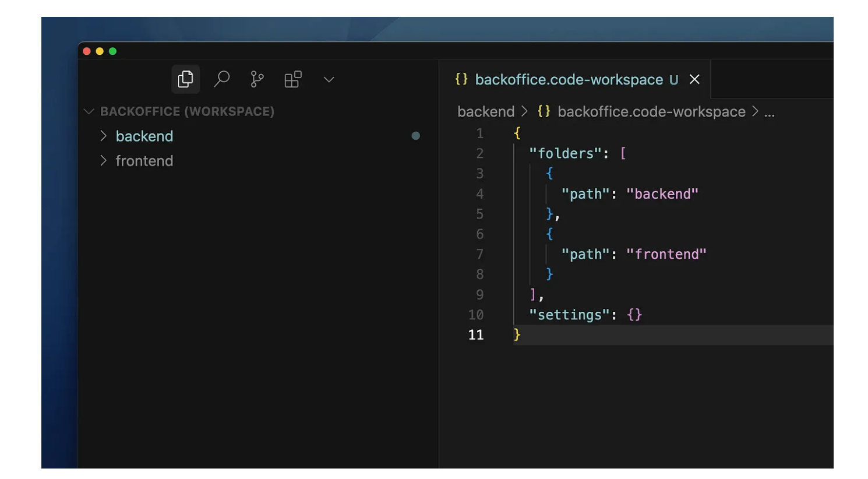Show additional views chevron in sidebar toolbar
Screen dimensions: 868x479
click(329, 80)
